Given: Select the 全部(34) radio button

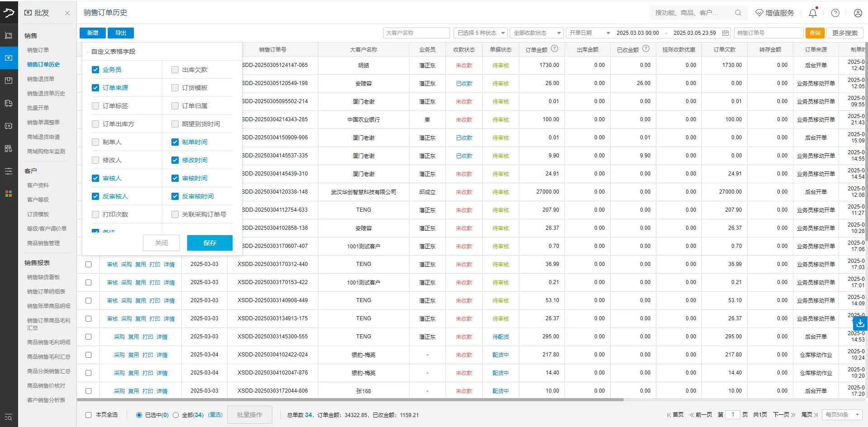Looking at the screenshot, I should coord(175,415).
